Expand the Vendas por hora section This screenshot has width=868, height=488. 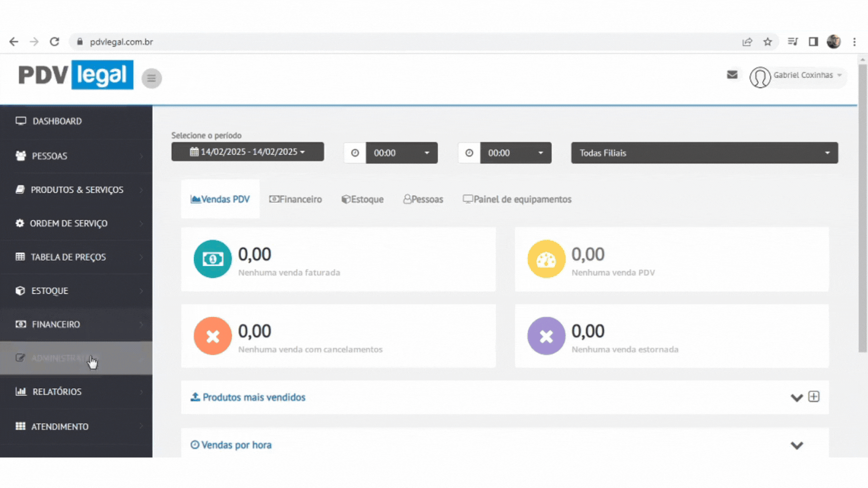point(797,446)
